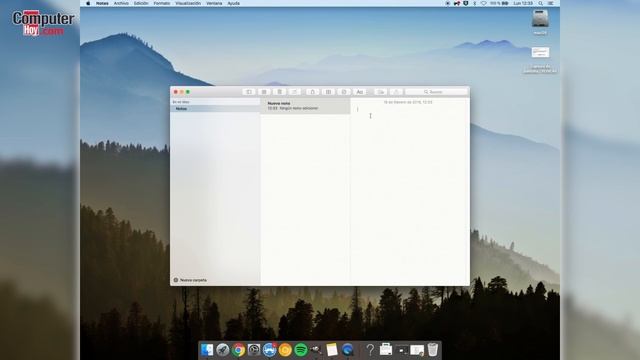Click the note date header text

[408, 102]
